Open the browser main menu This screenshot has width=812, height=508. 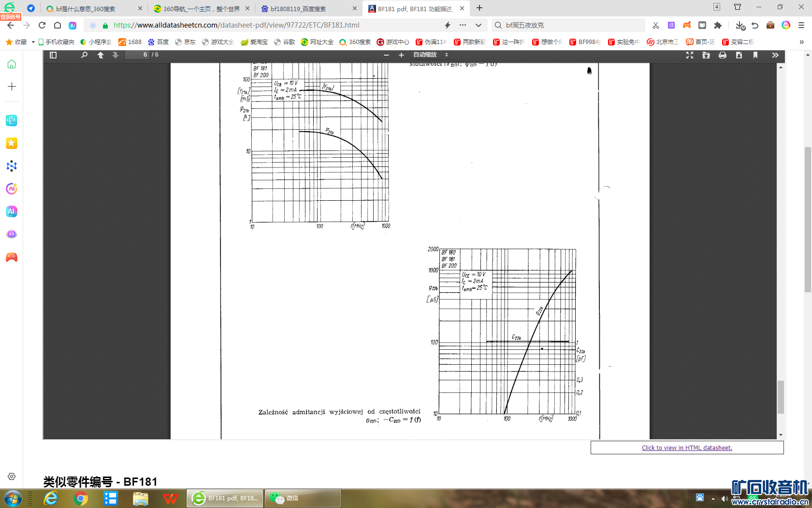pos(801,25)
